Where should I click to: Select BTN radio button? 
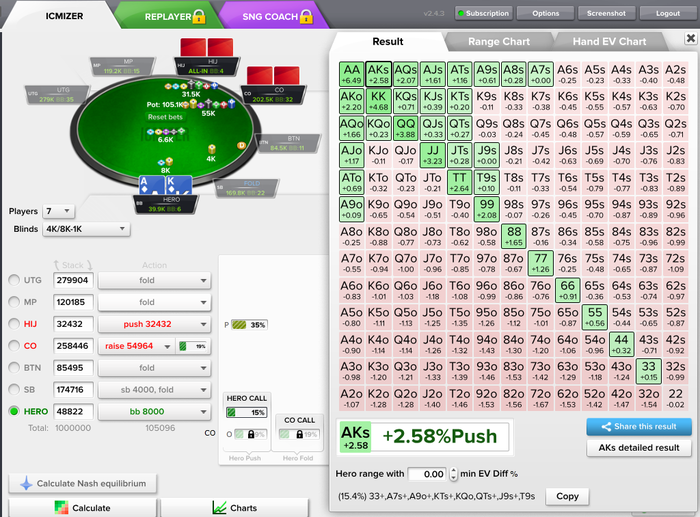(x=14, y=367)
